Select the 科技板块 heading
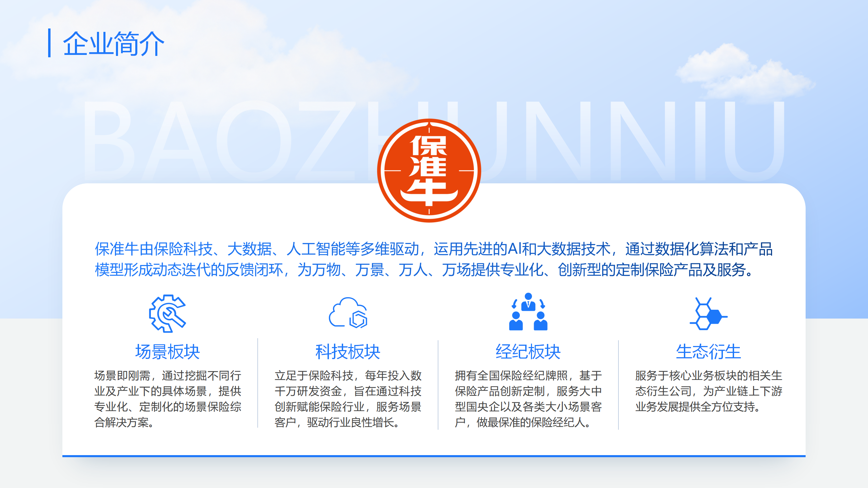 point(348,351)
